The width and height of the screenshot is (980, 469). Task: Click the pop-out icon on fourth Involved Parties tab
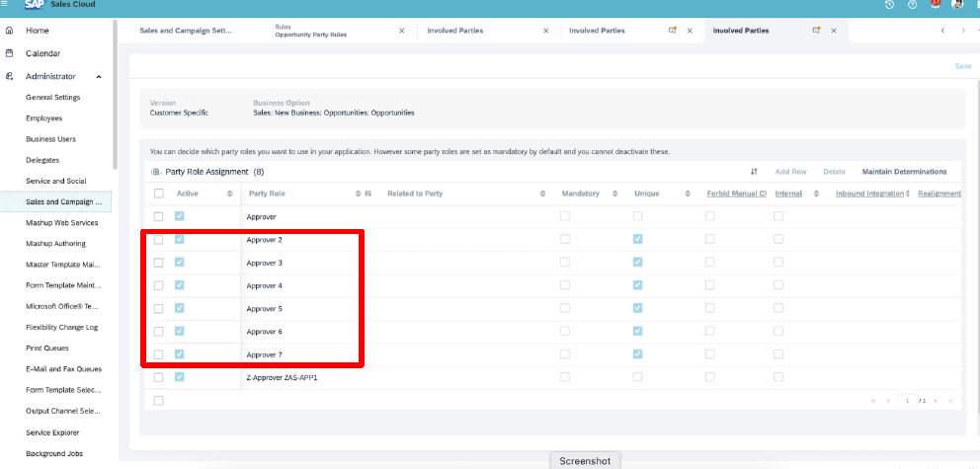(x=673, y=30)
